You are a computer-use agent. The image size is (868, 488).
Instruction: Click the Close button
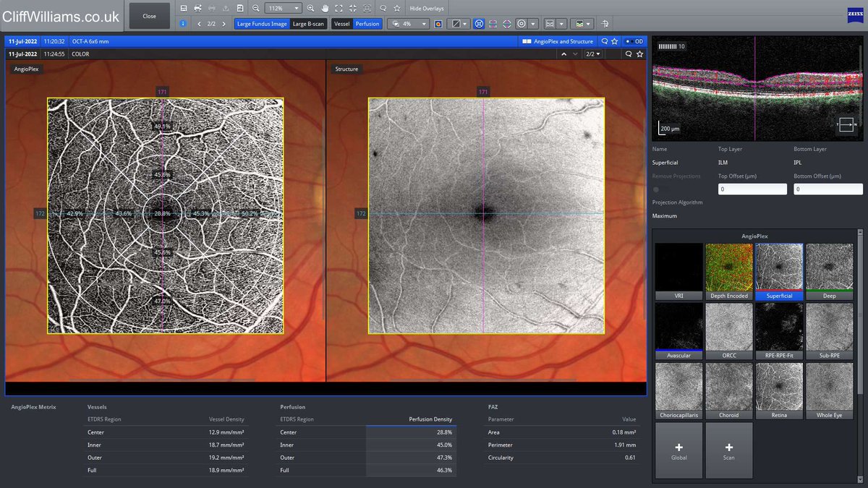tap(150, 16)
